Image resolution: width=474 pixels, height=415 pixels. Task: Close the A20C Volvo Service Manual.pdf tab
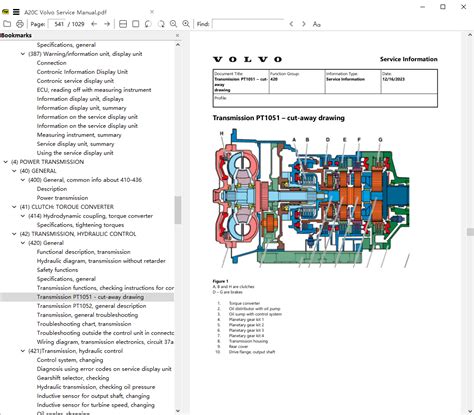pyautogui.click(x=152, y=12)
